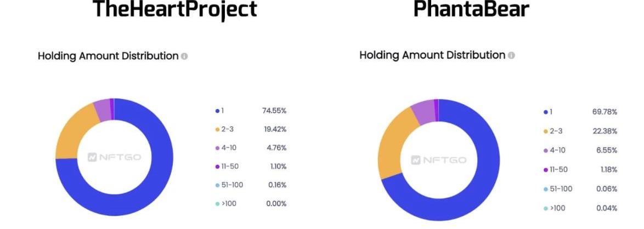
Task: Click NFTGO logo inside TheHeartProject donut
Action: point(114,157)
